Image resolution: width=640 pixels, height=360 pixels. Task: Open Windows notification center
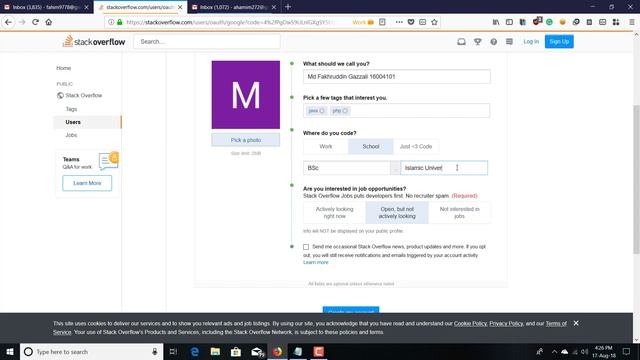point(626,351)
